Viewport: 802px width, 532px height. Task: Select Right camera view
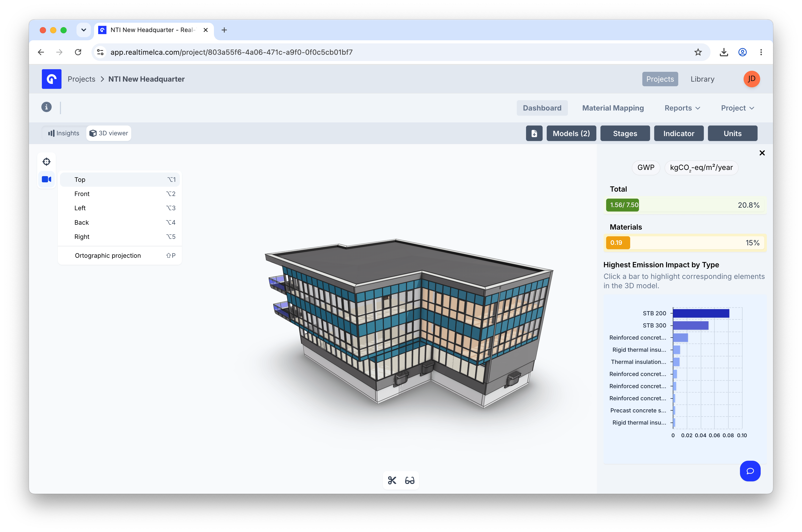120,237
